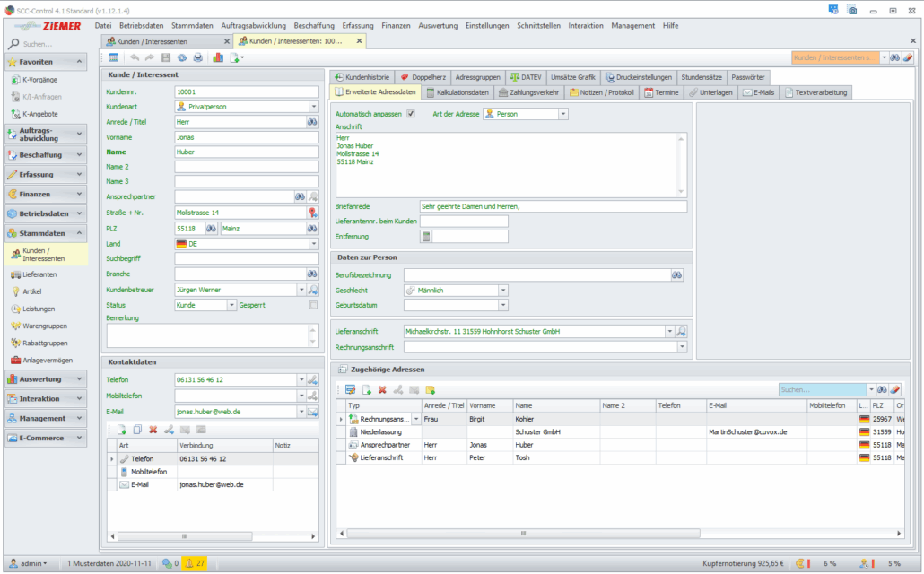Screen dimensions: 924x574
Task: Enable the Gesperrt checkbox
Action: point(313,305)
